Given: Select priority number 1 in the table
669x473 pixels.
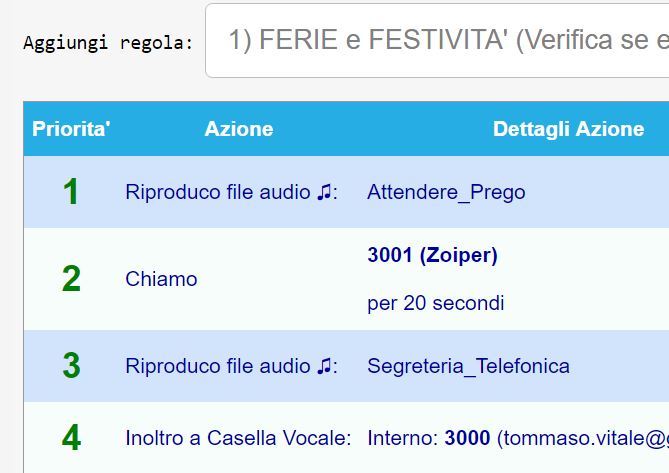Looking at the screenshot, I should [x=71, y=192].
